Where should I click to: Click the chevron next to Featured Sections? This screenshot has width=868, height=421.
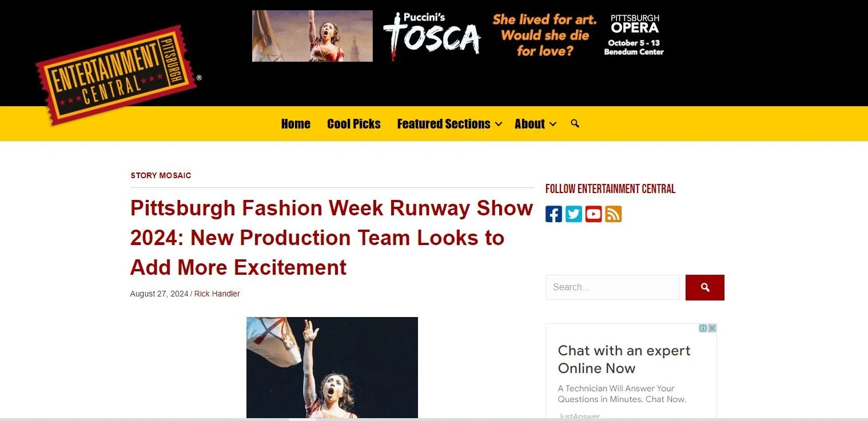[498, 124]
